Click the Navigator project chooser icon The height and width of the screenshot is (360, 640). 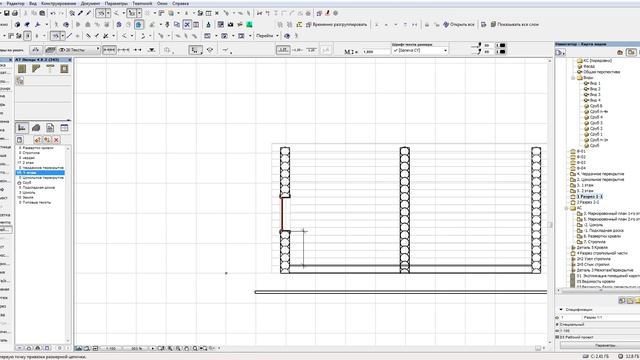coord(560,52)
